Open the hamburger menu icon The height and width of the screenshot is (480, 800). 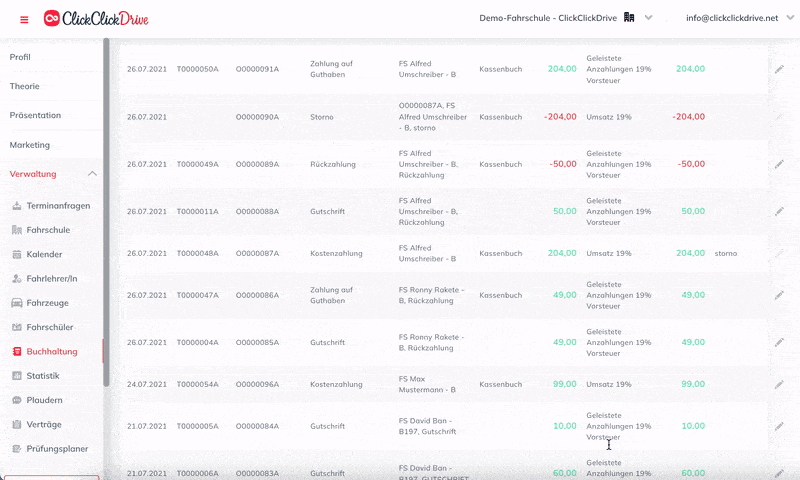24,20
